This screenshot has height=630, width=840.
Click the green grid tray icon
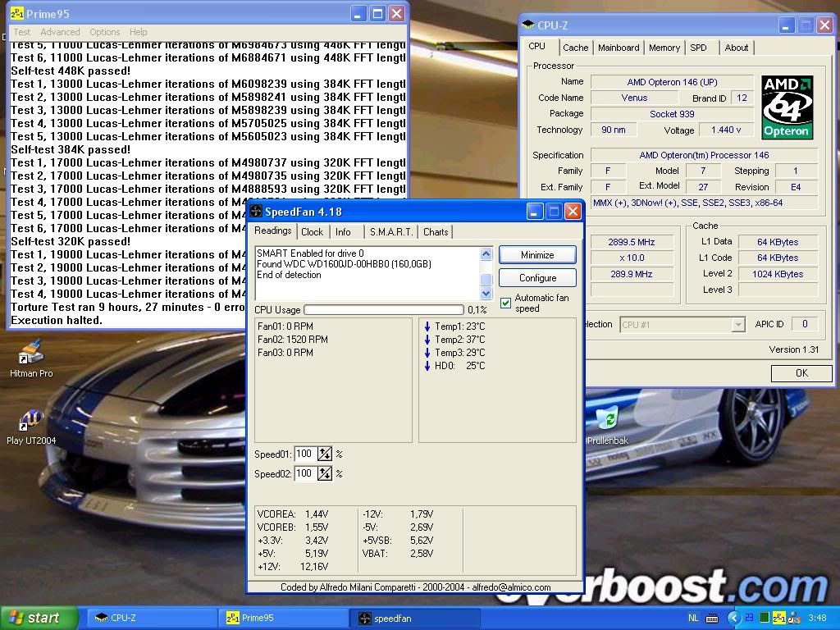tap(765, 619)
